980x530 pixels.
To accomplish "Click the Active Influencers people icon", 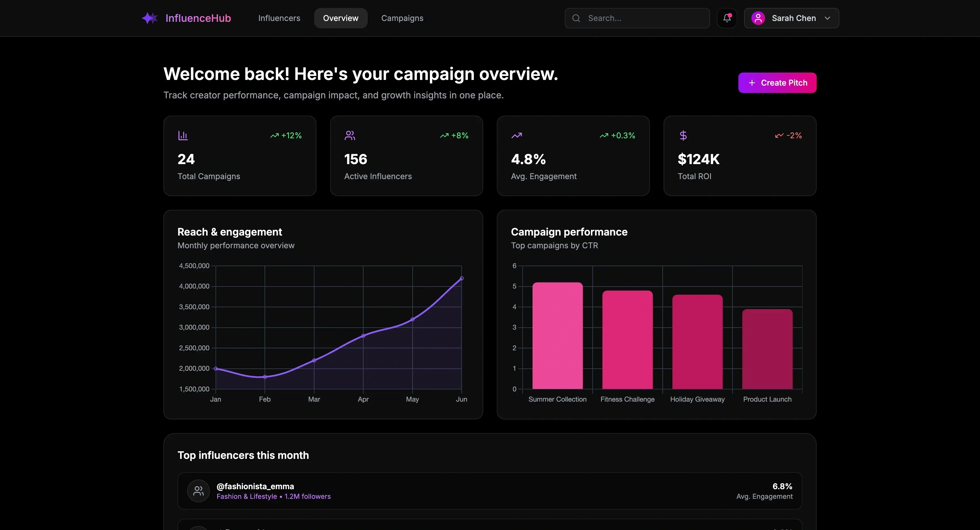I will (350, 135).
